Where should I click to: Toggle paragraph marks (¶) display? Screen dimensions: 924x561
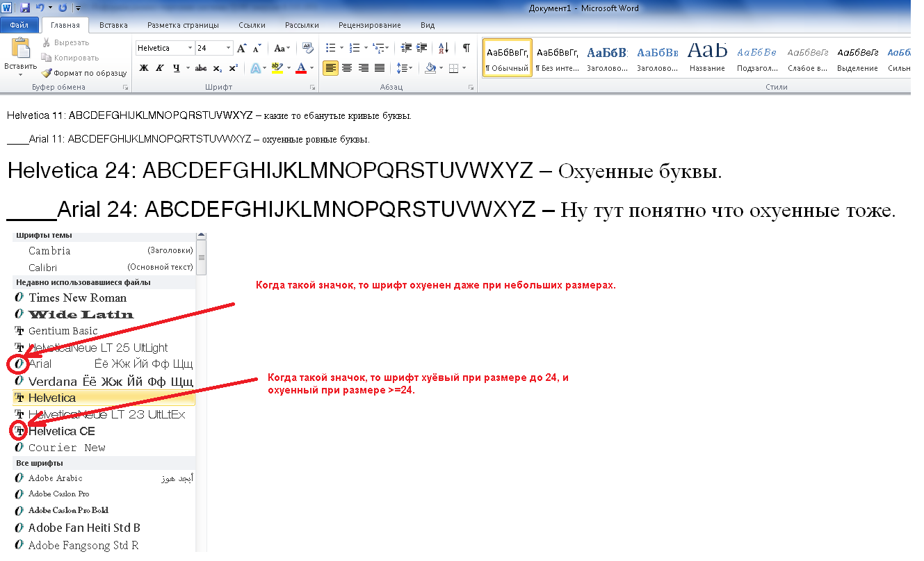[467, 48]
